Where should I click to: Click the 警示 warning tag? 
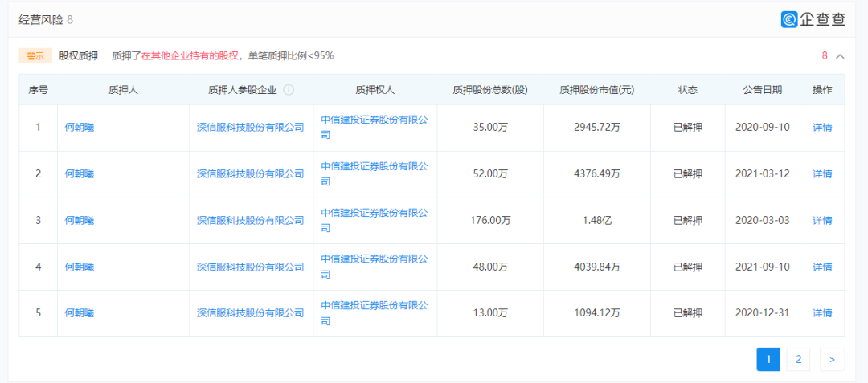[x=35, y=56]
